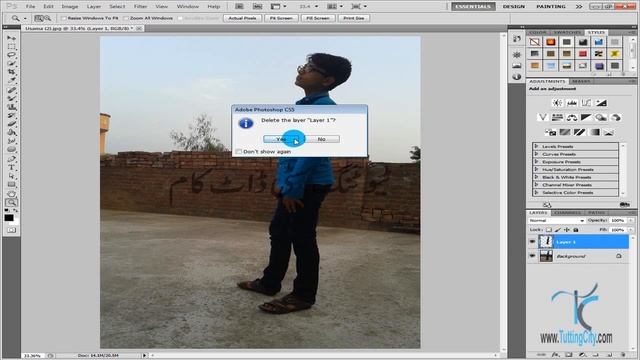This screenshot has height=360, width=640.
Task: Add a Threshold adjustment
Action: 580,132
